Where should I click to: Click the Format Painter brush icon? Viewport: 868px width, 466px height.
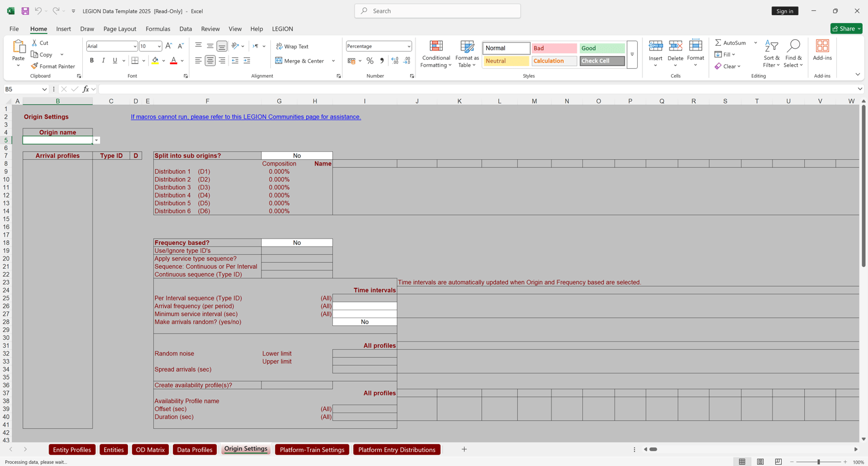[35, 67]
